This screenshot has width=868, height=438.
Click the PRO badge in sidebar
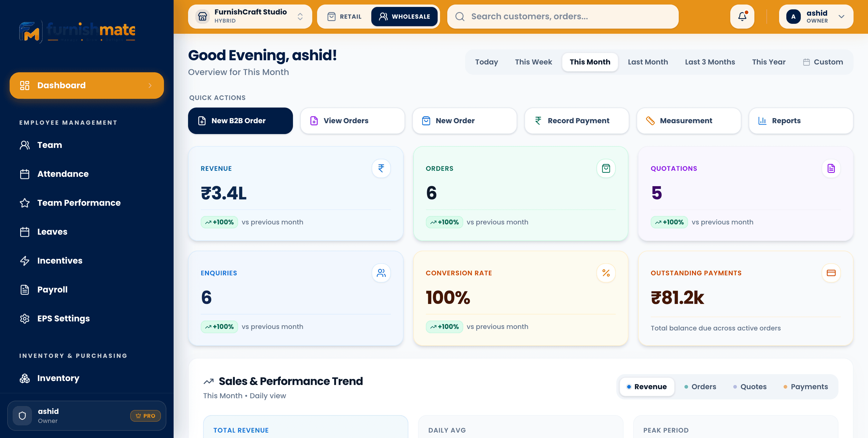pos(145,416)
